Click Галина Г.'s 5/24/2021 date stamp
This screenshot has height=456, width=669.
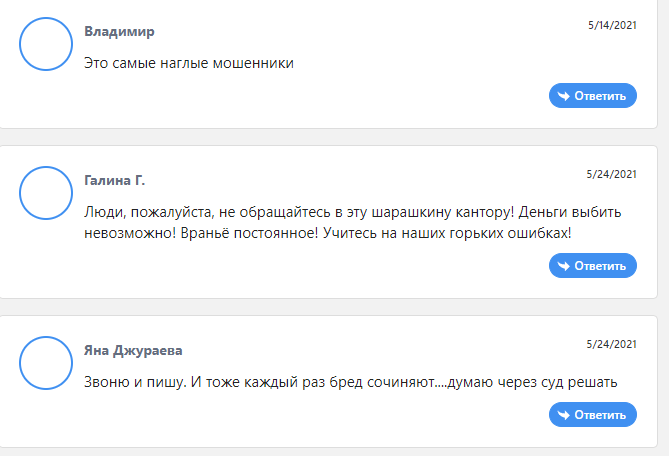click(x=611, y=174)
